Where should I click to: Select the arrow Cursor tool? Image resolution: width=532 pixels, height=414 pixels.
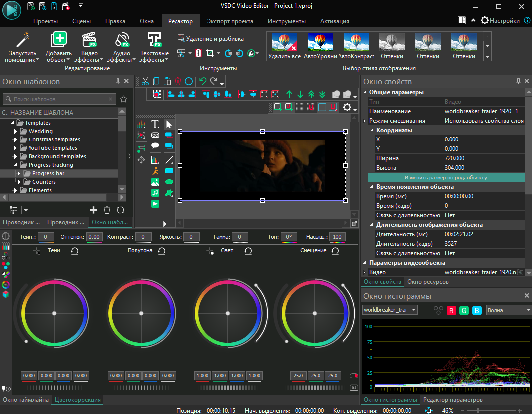[x=170, y=124]
